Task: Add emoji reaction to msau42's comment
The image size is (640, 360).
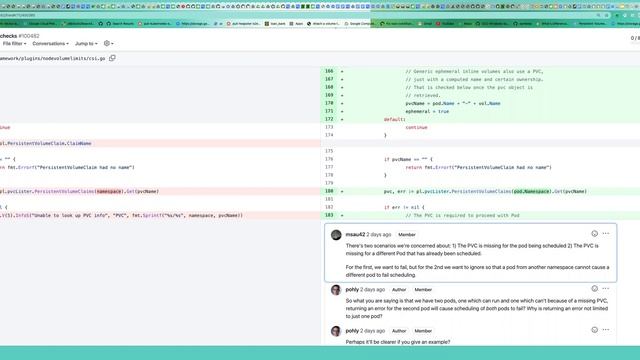Action: click(594, 234)
